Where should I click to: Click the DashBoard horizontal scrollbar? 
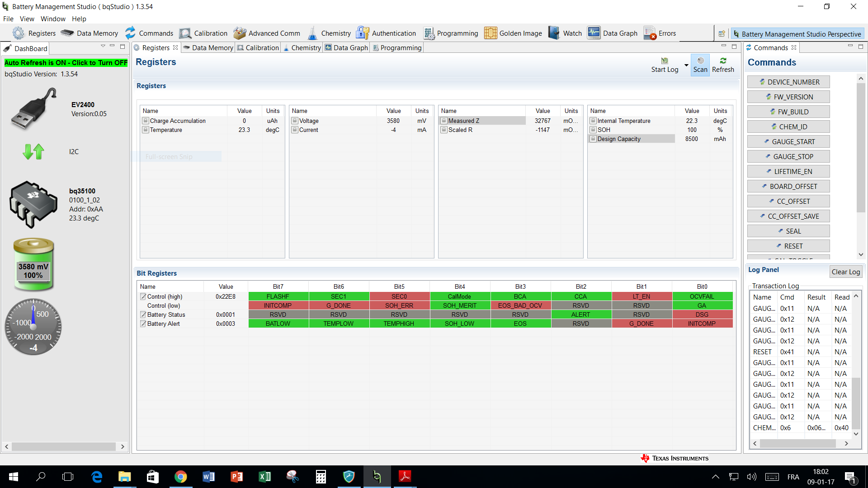pyautogui.click(x=64, y=446)
